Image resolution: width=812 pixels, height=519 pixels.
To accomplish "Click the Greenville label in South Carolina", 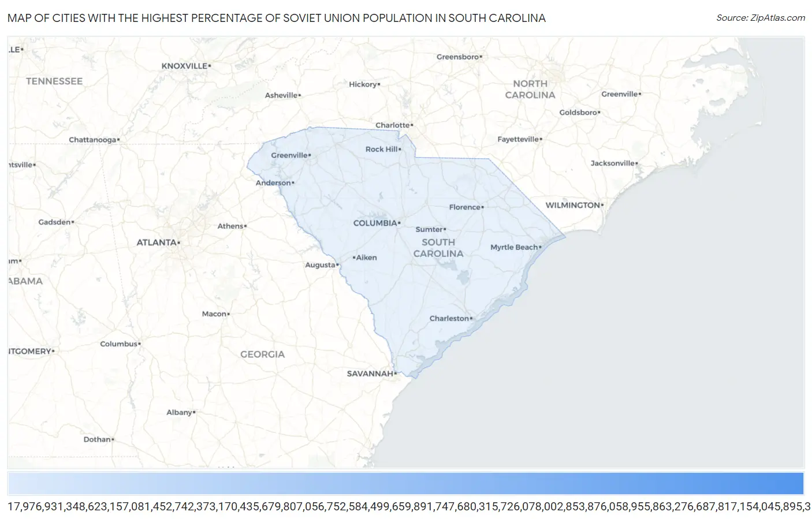I will click(x=289, y=155).
